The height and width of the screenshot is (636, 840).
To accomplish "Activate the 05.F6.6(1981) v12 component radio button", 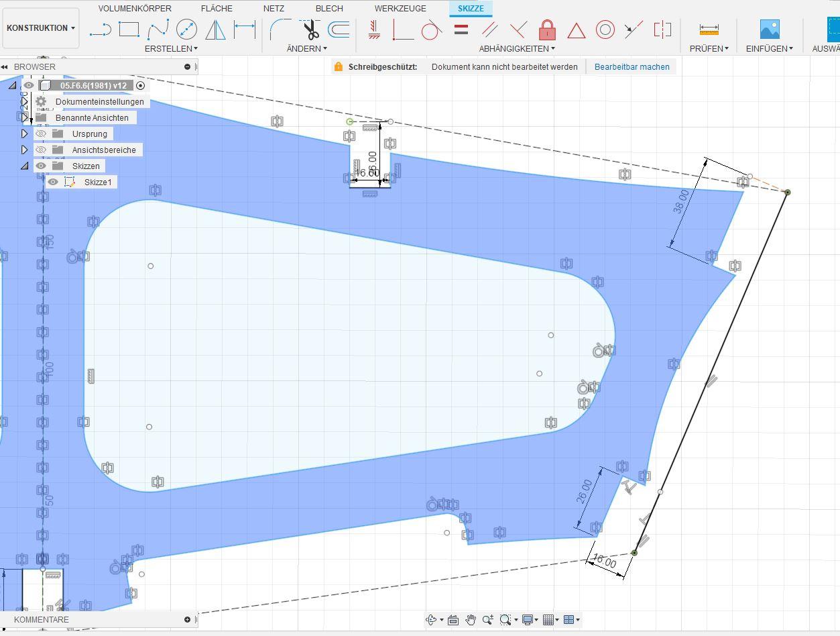I will pyautogui.click(x=140, y=85).
